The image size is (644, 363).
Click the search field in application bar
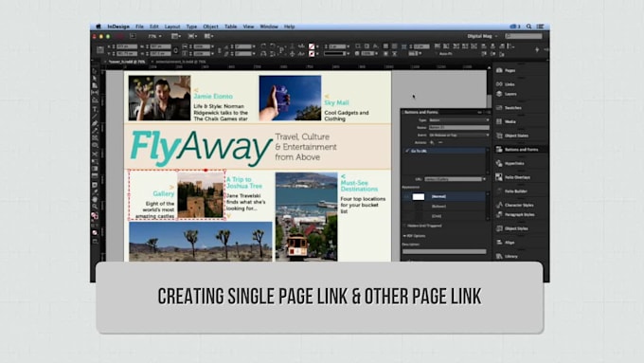(x=524, y=36)
